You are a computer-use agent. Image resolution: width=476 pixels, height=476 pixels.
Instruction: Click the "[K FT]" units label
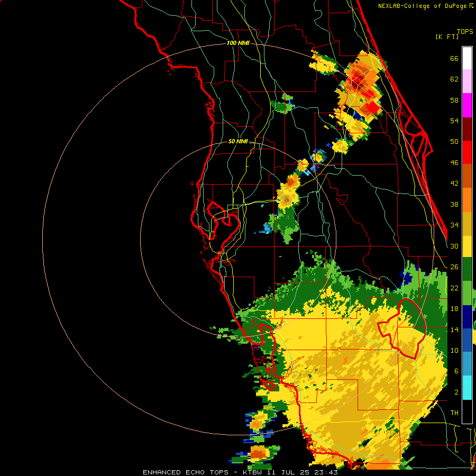(x=447, y=36)
